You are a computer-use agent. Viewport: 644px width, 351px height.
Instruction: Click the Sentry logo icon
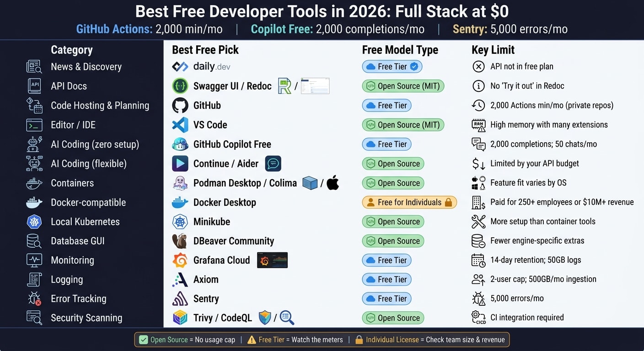[x=180, y=299]
